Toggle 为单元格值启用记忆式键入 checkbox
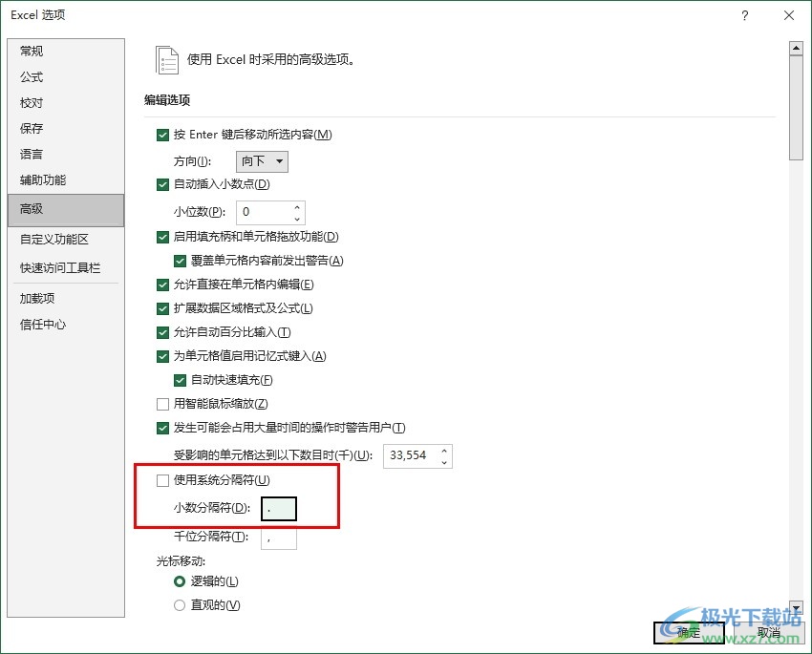The width and height of the screenshot is (812, 654). [162, 356]
